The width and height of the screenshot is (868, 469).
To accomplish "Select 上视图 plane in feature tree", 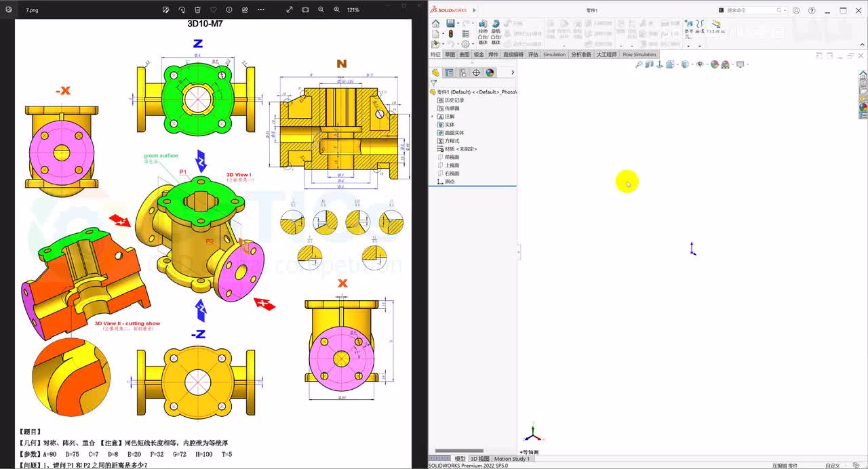I will [448, 165].
